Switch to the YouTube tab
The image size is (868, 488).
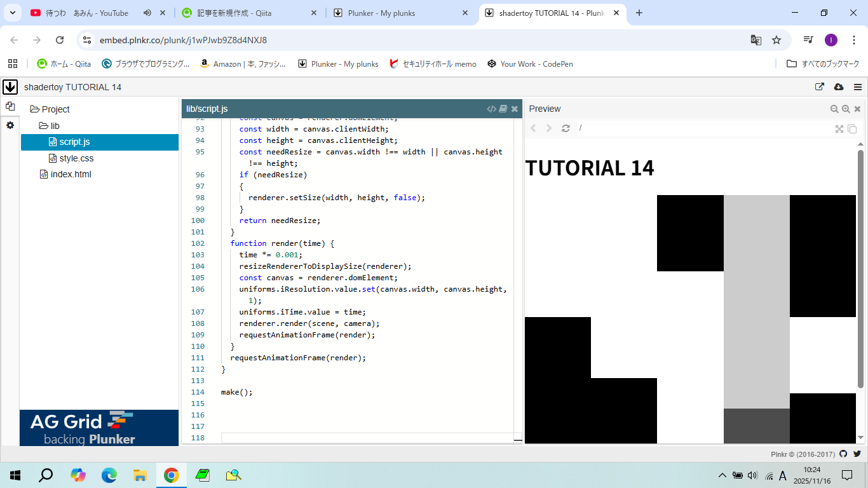click(x=87, y=13)
